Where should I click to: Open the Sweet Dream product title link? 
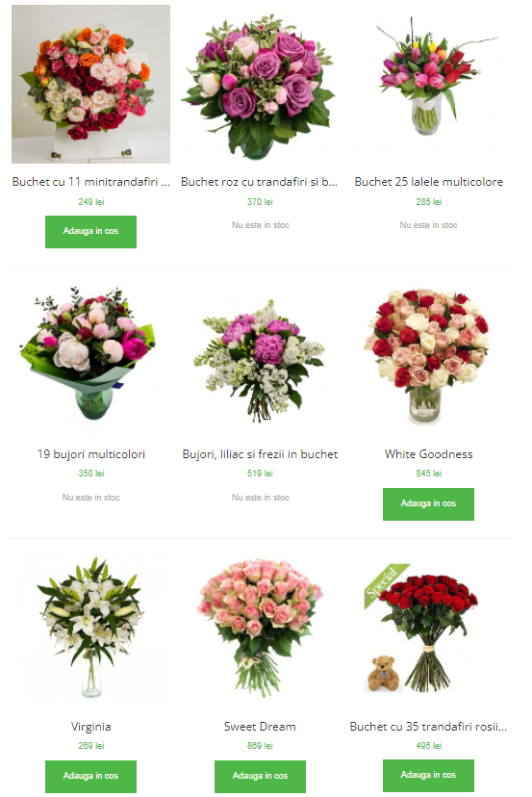pyautogui.click(x=260, y=727)
